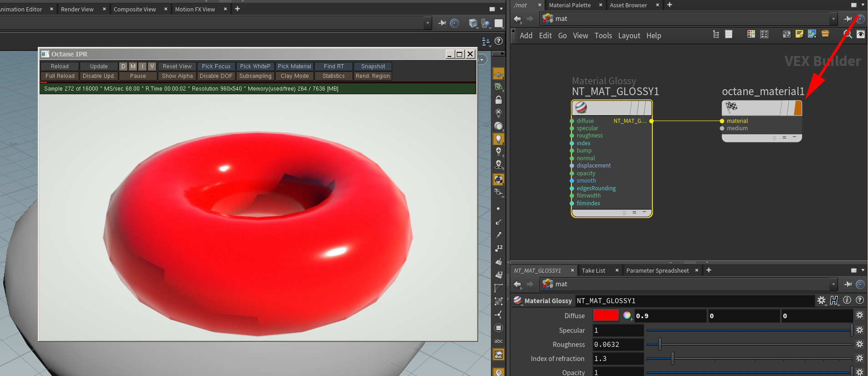Click the construction plane icon in viewport sidebar

pyautogui.click(x=499, y=74)
